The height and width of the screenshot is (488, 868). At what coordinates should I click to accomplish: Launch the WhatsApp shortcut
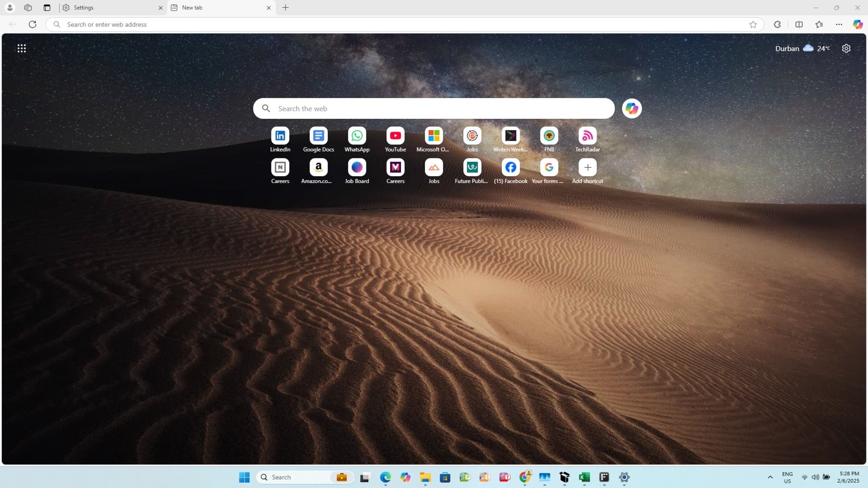pos(357,136)
